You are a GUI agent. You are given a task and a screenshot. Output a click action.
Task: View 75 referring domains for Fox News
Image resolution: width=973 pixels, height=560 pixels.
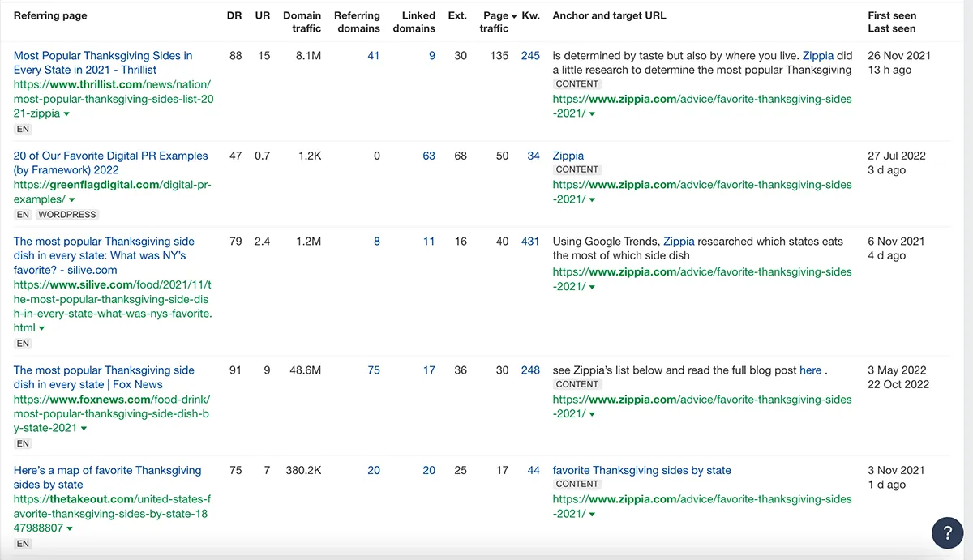point(373,370)
